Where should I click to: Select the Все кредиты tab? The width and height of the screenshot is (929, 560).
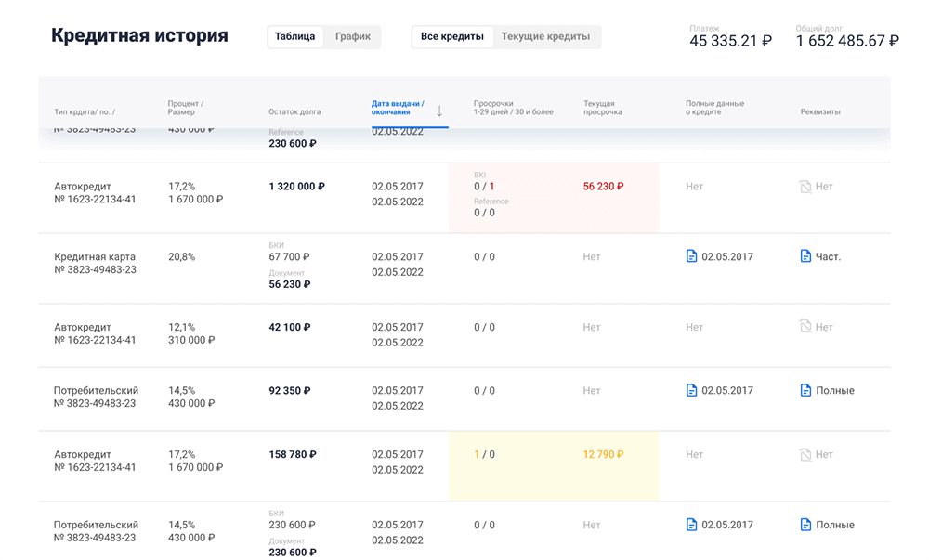pos(452,37)
